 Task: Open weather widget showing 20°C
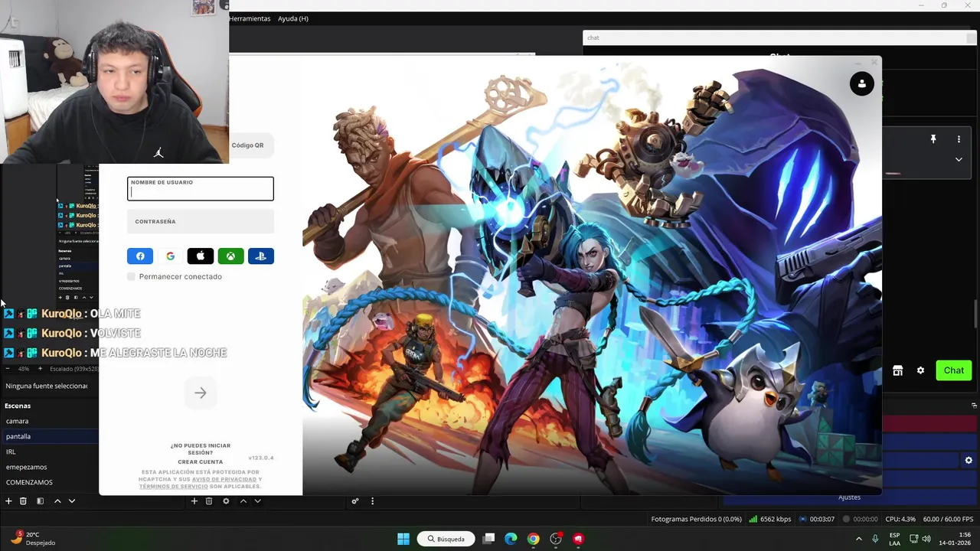coord(33,539)
